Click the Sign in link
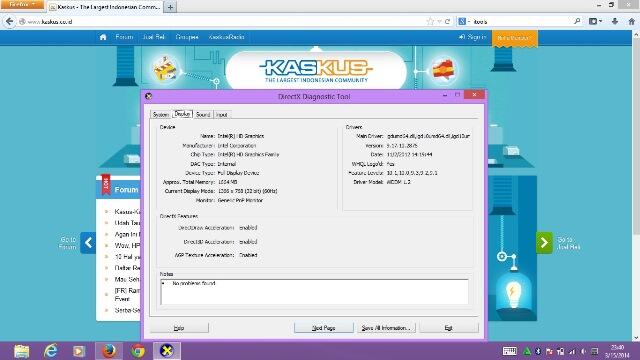Image resolution: width=640 pixels, height=360 pixels. click(x=473, y=37)
